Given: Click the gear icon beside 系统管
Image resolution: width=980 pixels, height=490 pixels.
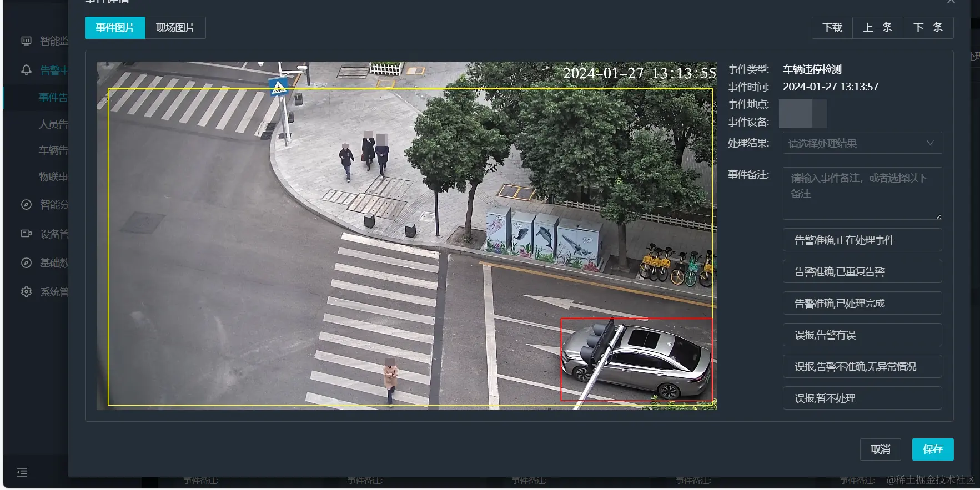Looking at the screenshot, I should coord(26,291).
